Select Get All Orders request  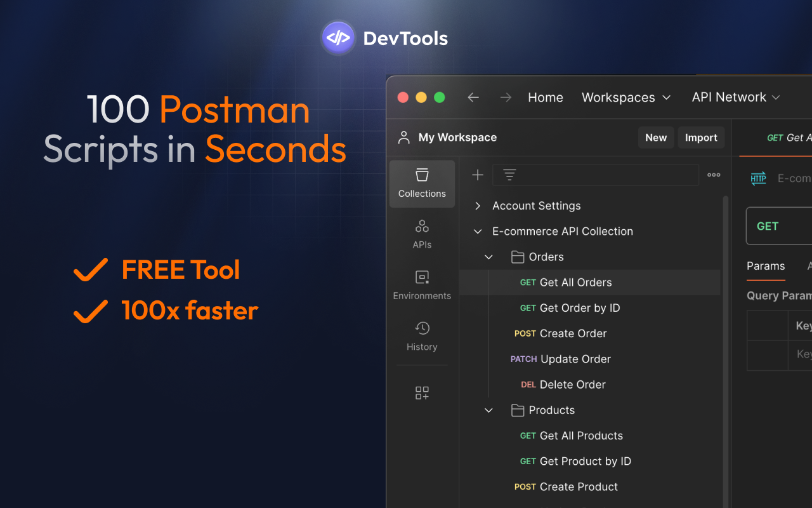[x=590, y=283]
